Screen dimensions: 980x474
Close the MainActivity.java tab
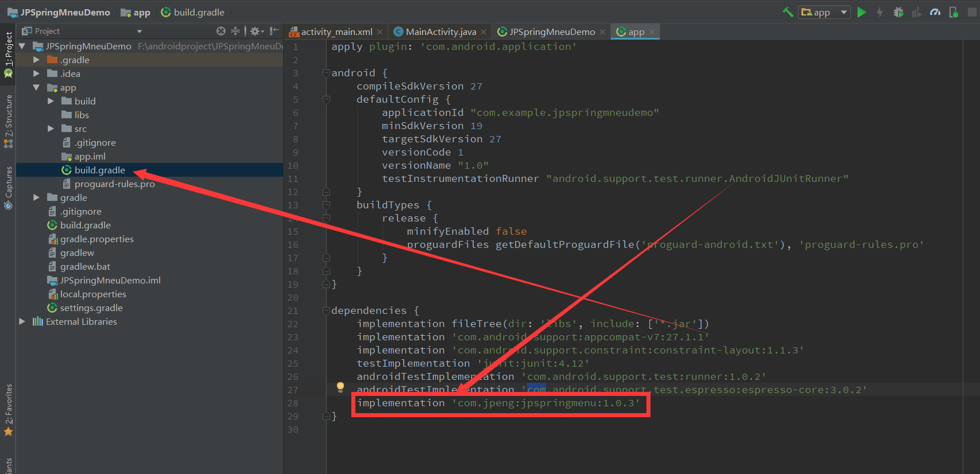click(x=484, y=32)
